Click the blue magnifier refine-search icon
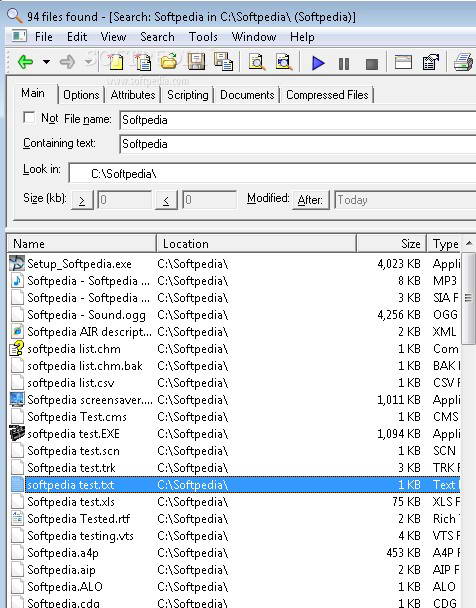 (x=284, y=62)
